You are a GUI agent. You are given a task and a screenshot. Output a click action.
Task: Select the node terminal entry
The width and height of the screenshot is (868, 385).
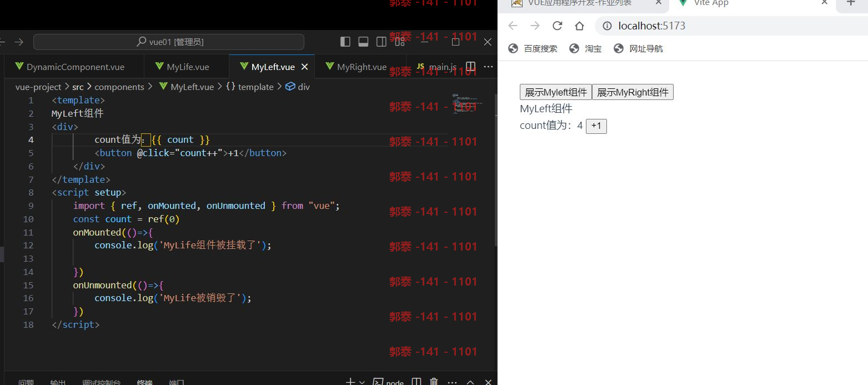tap(388, 382)
